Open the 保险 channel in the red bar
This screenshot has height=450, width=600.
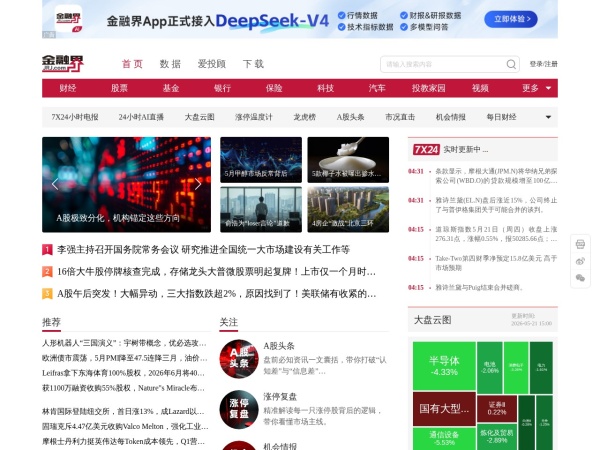(x=274, y=88)
